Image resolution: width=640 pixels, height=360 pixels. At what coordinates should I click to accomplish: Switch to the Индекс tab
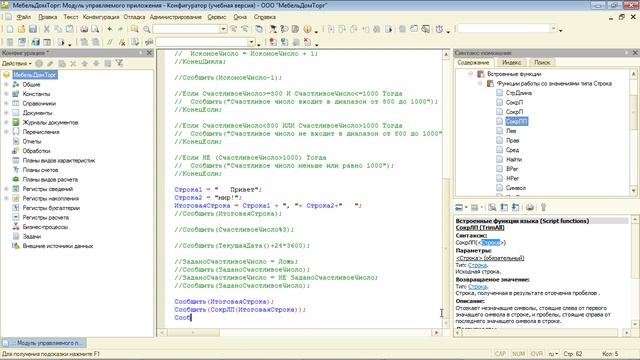coord(511,62)
